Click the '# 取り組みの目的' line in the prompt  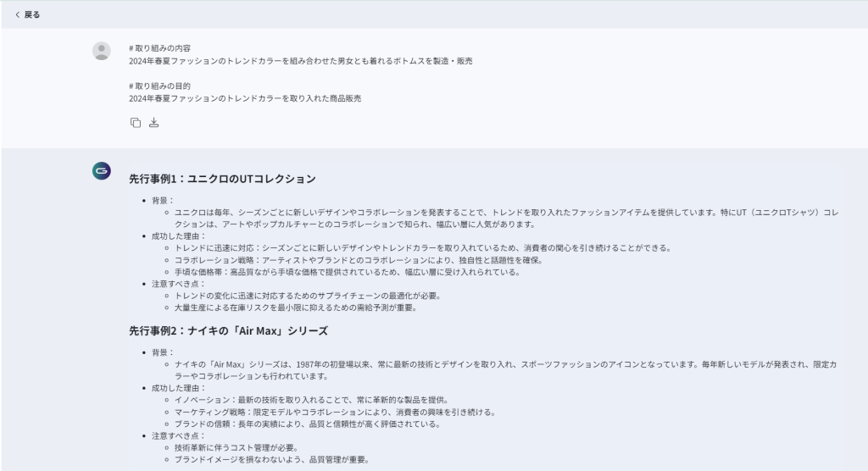pyautogui.click(x=159, y=86)
